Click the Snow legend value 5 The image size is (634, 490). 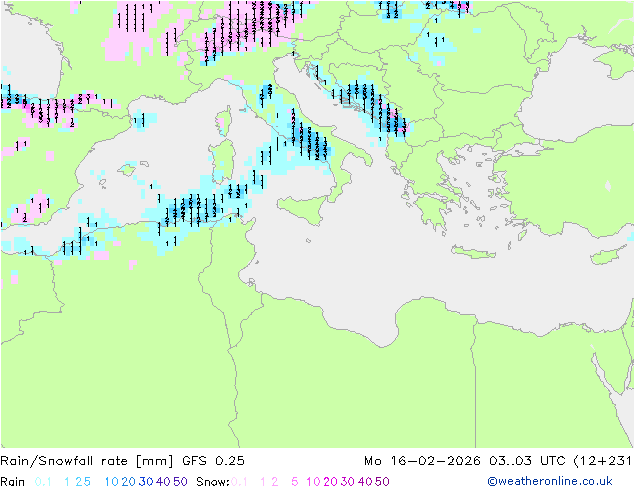pyautogui.click(x=295, y=482)
